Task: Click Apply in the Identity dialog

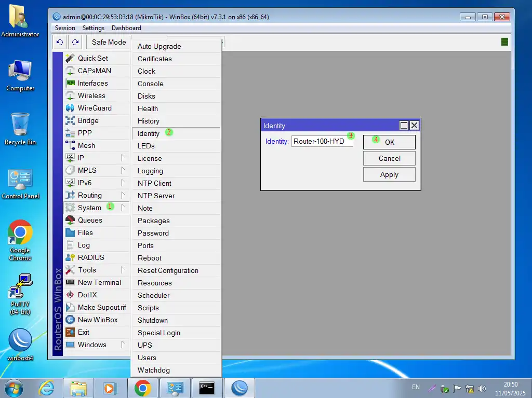Action: tap(389, 174)
